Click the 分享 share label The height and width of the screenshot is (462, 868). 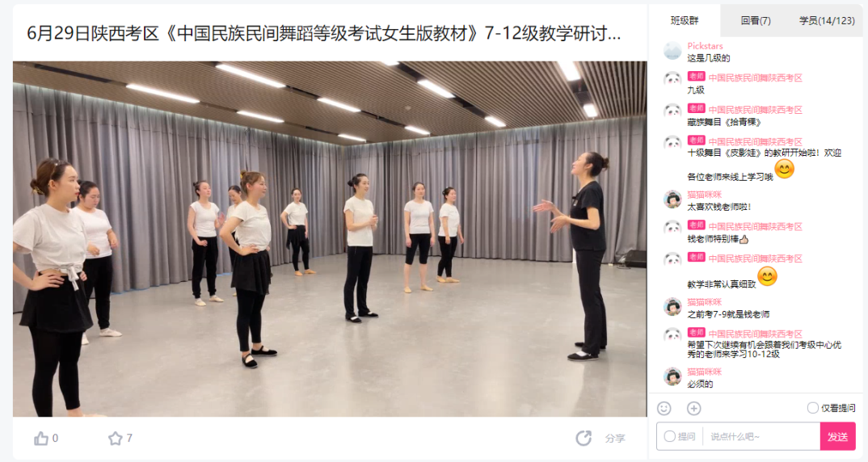pyautogui.click(x=615, y=439)
